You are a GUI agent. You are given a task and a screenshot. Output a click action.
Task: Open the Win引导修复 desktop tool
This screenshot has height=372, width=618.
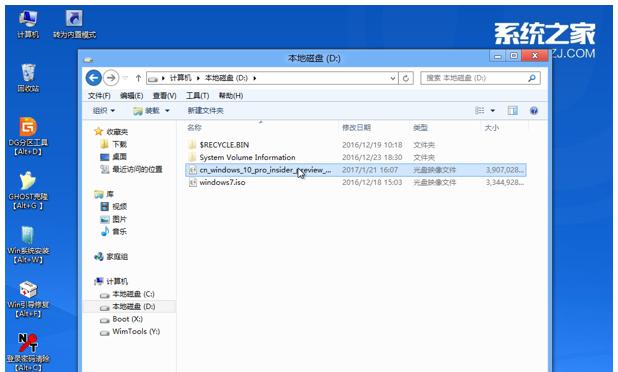tap(28, 298)
